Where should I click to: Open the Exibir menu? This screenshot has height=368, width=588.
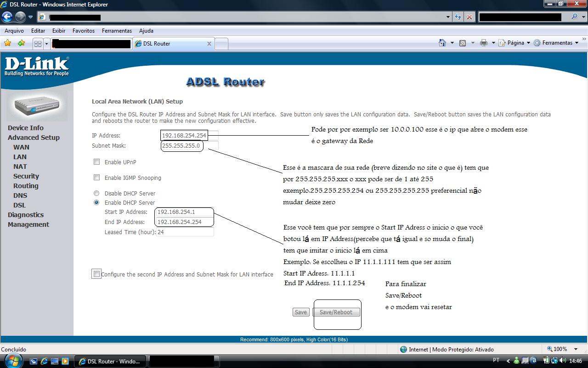(59, 31)
